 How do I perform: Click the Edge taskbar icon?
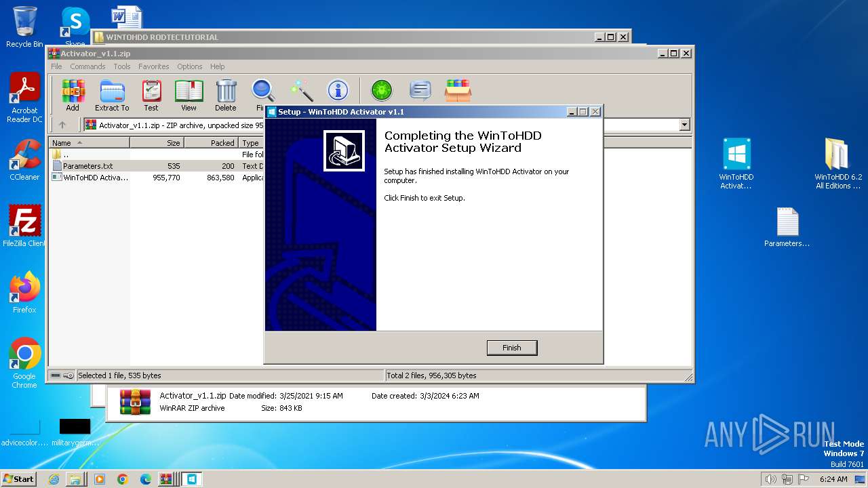coord(146,479)
